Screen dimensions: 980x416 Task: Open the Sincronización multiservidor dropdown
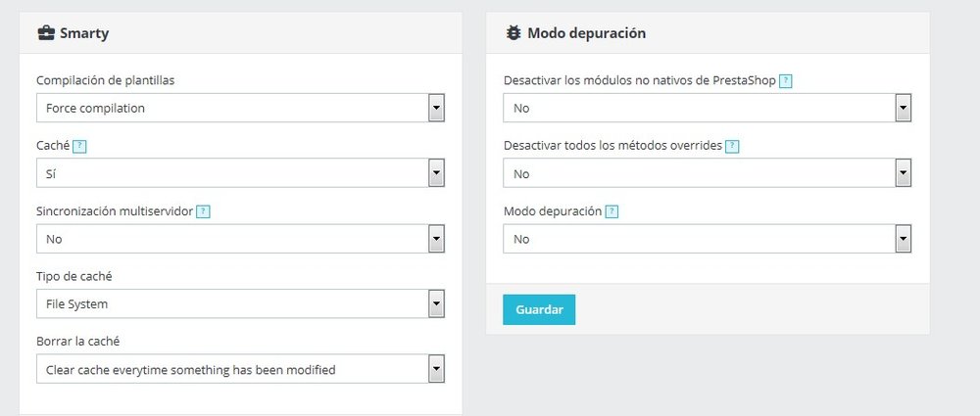[240, 239]
